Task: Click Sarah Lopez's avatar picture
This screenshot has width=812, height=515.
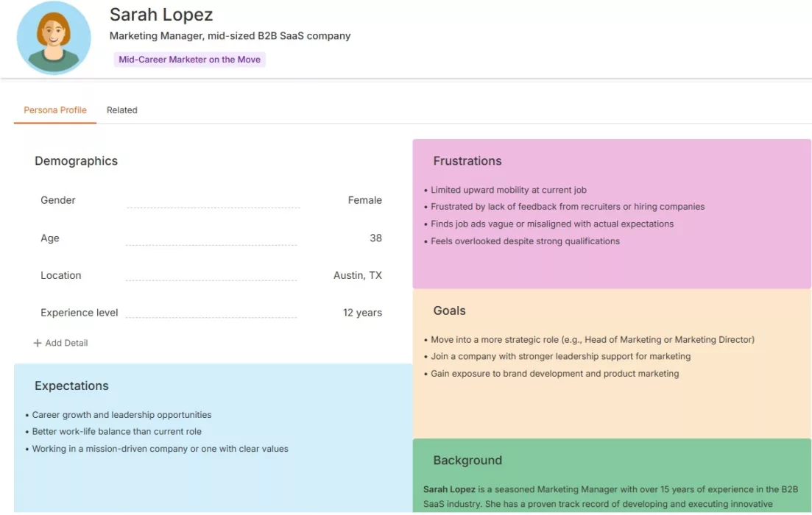Action: [x=53, y=38]
